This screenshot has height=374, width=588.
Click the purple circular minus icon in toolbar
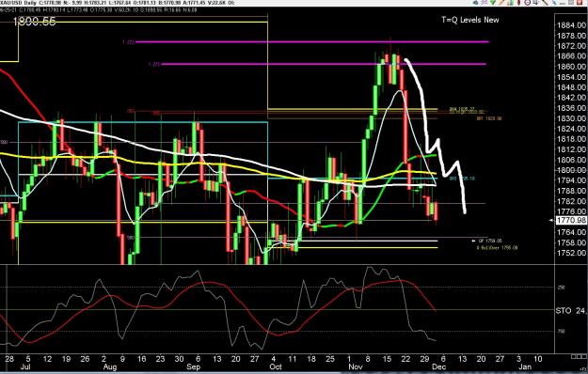click(x=527, y=3)
